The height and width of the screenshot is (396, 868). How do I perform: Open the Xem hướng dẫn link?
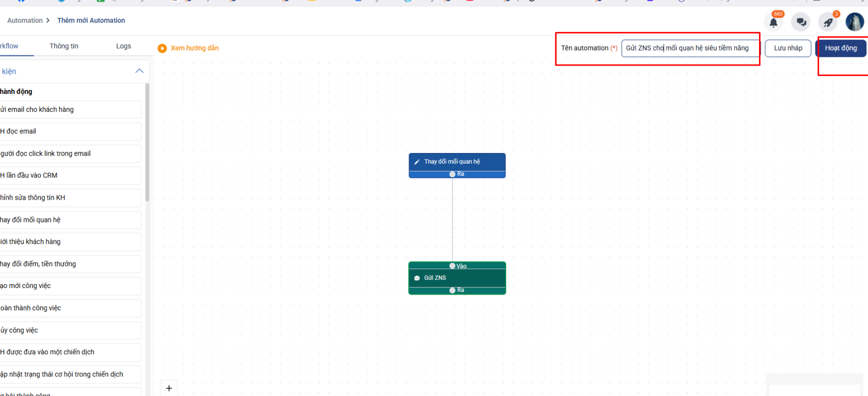pos(195,48)
